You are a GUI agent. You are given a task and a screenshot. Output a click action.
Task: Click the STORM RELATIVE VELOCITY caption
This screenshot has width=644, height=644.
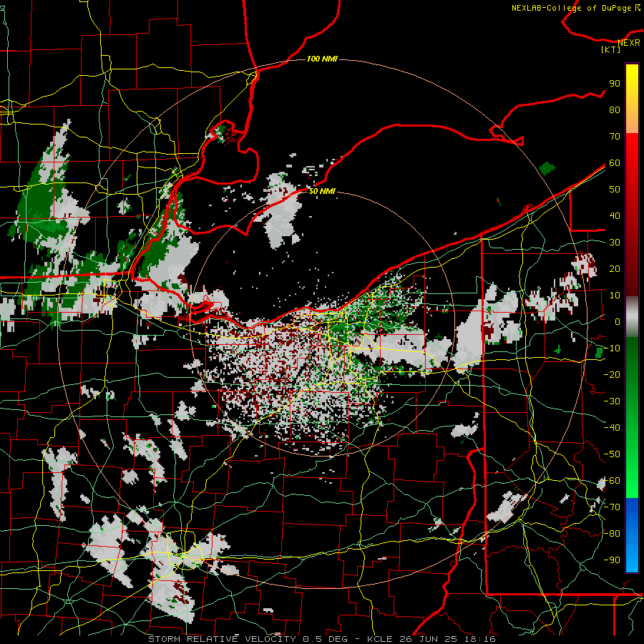tap(321, 639)
